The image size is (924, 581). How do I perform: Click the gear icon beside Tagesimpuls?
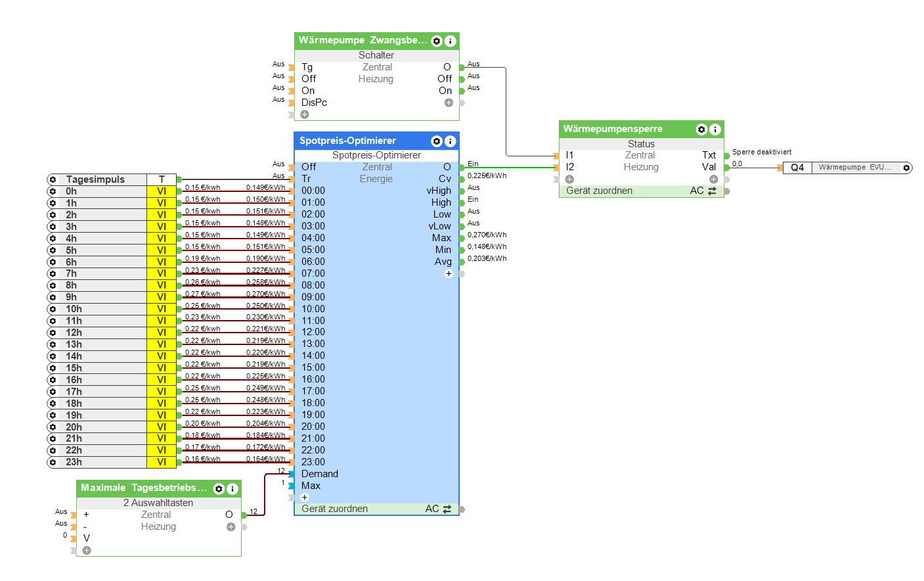tap(53, 179)
